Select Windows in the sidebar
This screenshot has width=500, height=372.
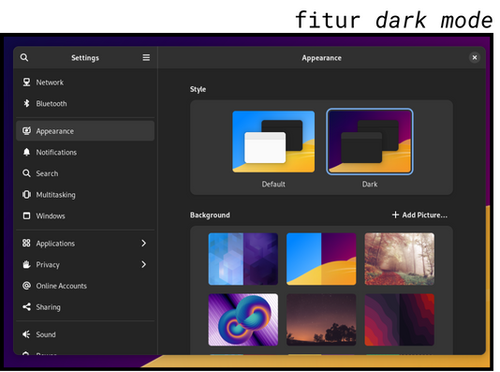[85, 216]
